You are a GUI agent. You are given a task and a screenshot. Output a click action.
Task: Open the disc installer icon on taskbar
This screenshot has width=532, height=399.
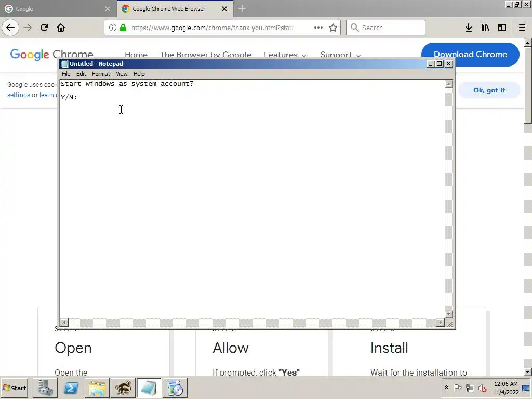[x=175, y=388]
